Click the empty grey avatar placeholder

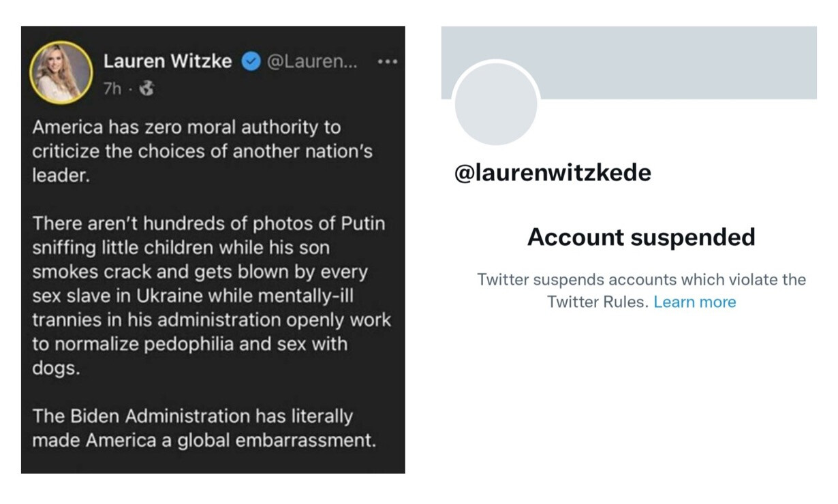pos(496,104)
